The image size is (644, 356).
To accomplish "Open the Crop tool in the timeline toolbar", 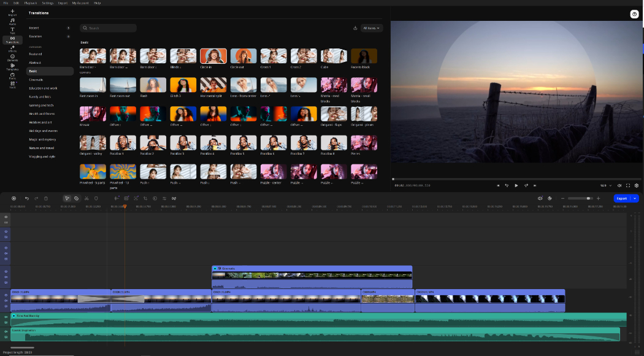I will pos(145,198).
